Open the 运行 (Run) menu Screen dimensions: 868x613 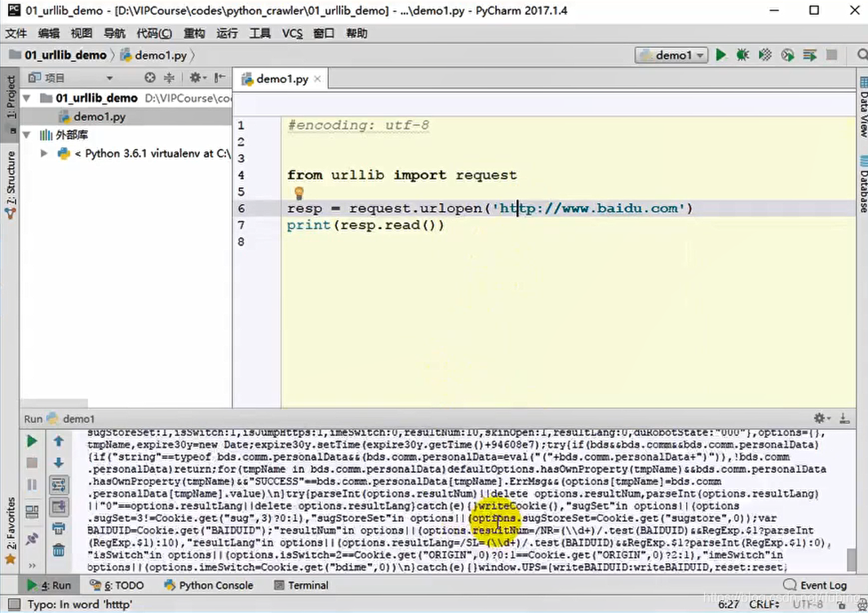[227, 33]
